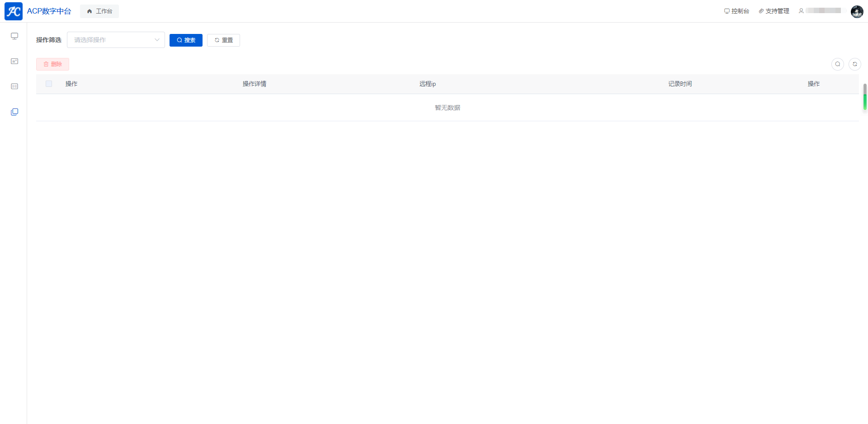The width and height of the screenshot is (868, 424).
Task: Click the blue overlapping-squares sidebar icon
Action: pyautogui.click(x=14, y=112)
